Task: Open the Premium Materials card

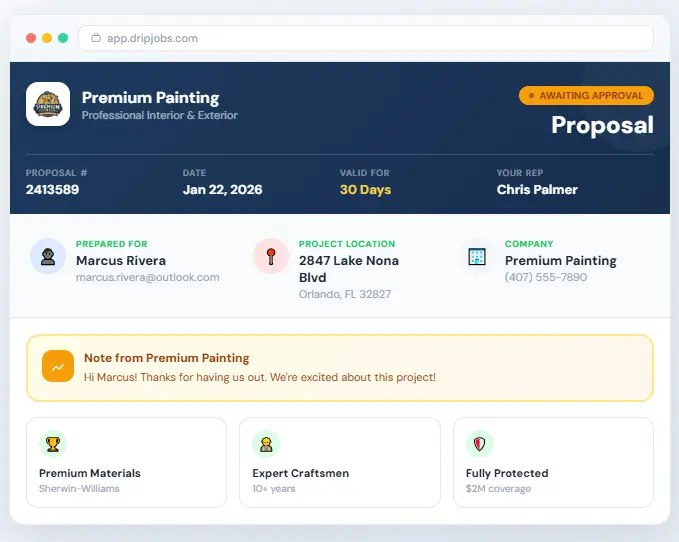Action: click(126, 462)
